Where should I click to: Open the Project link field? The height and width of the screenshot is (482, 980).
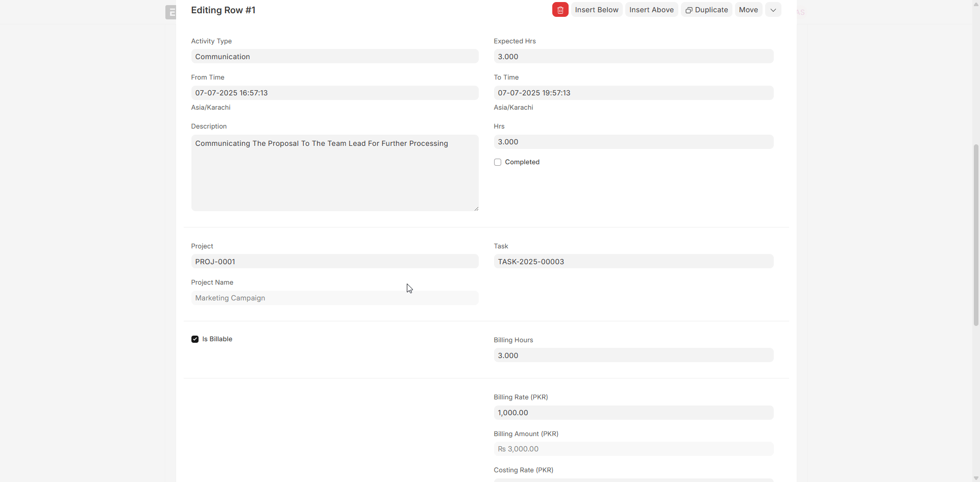click(334, 262)
